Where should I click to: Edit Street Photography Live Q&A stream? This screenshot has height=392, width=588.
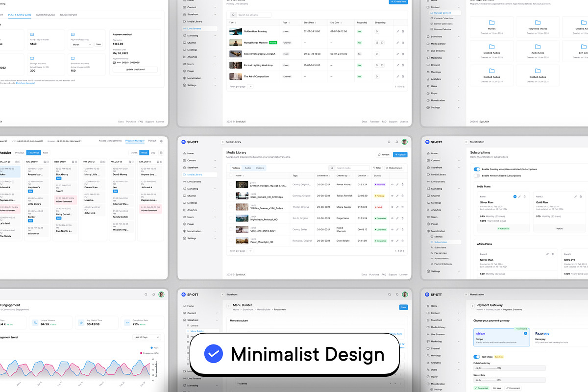tap(397, 54)
